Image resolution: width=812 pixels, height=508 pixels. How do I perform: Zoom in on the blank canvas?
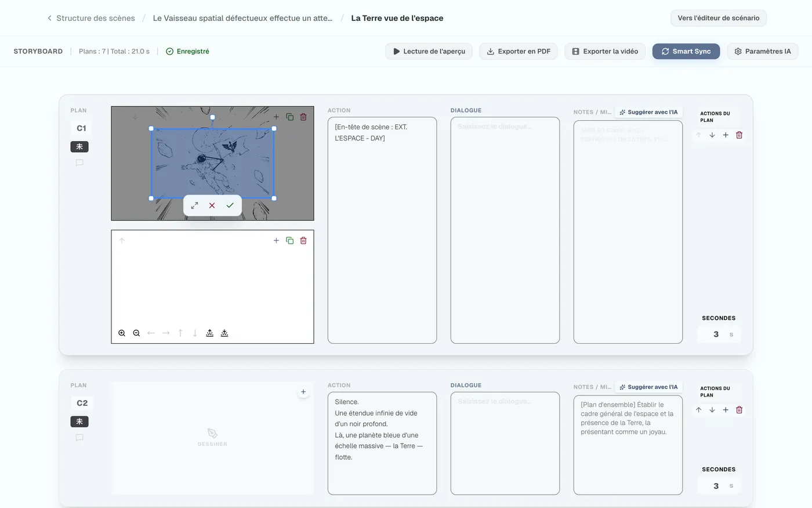point(122,333)
